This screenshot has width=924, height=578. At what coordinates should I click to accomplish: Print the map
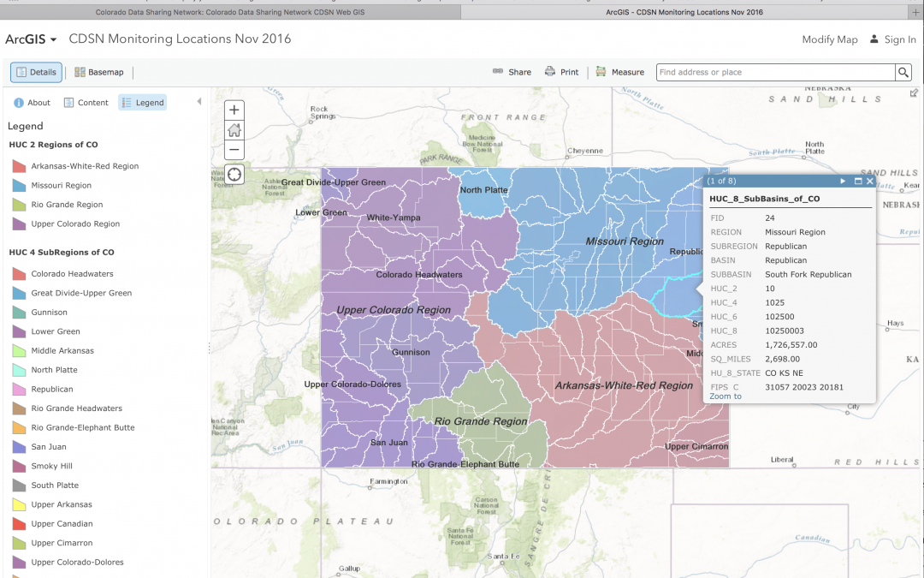coord(562,73)
